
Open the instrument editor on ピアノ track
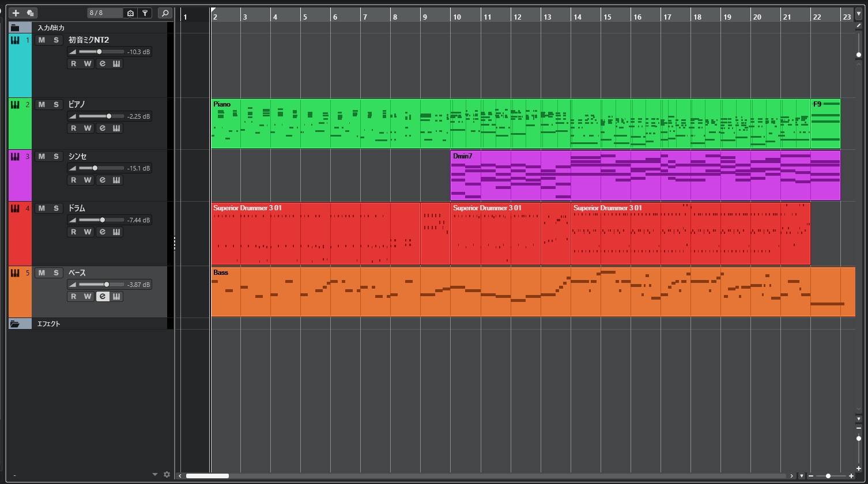(116, 128)
